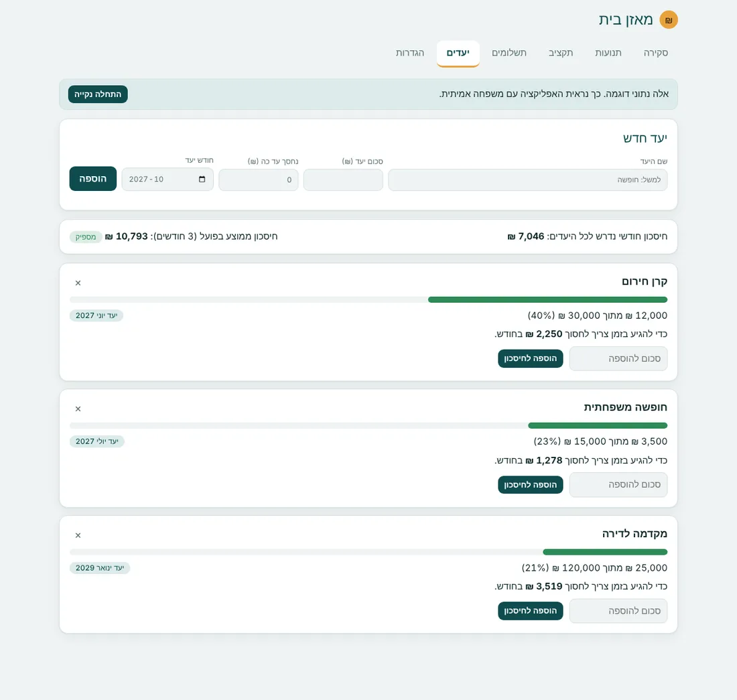The image size is (737, 700).
Task: Open the הגדרות tab
Action: click(x=410, y=53)
